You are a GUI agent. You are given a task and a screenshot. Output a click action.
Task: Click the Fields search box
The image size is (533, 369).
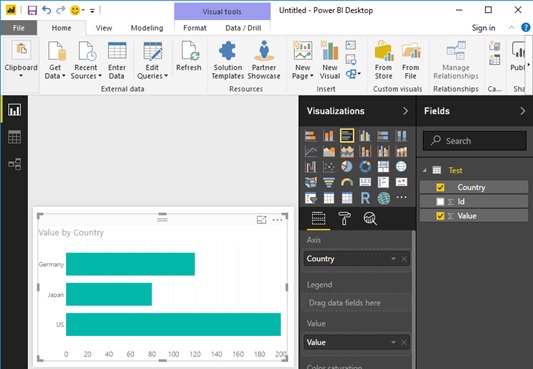click(475, 141)
